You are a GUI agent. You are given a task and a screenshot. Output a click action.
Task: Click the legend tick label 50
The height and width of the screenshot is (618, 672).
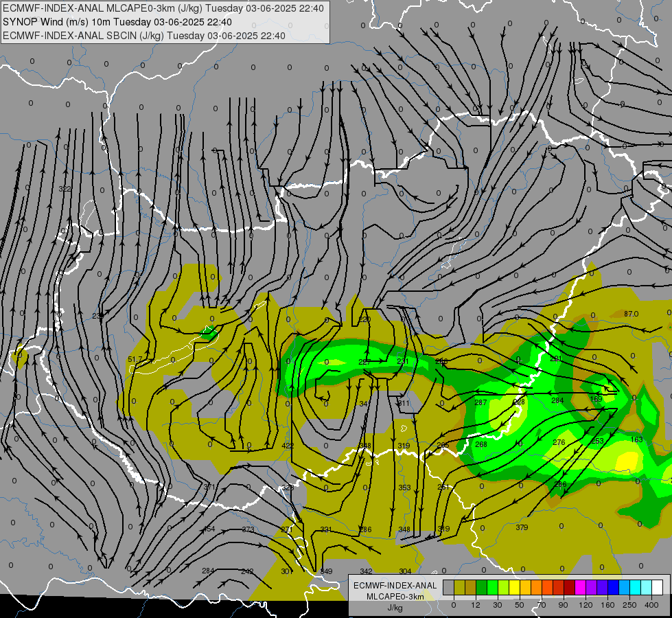[519, 605]
